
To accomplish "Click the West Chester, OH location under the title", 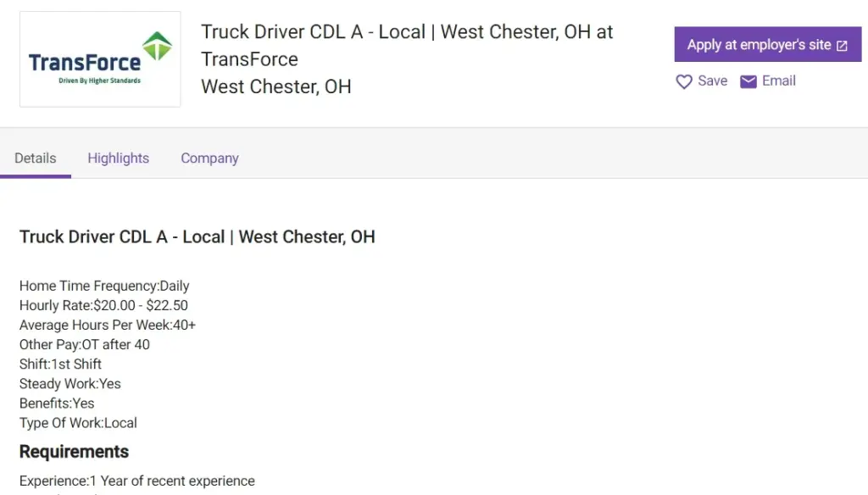I will [x=276, y=86].
